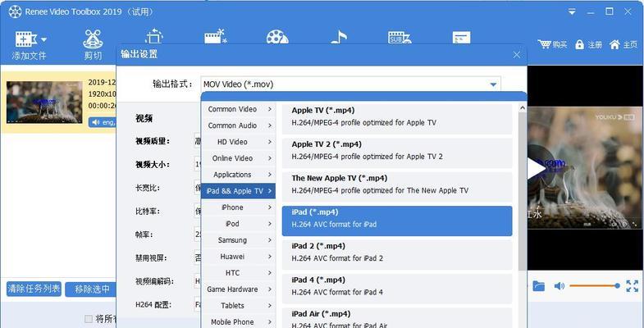The image size is (644, 328).
Task: Open the rotate and crop tool
Action: [154, 37]
